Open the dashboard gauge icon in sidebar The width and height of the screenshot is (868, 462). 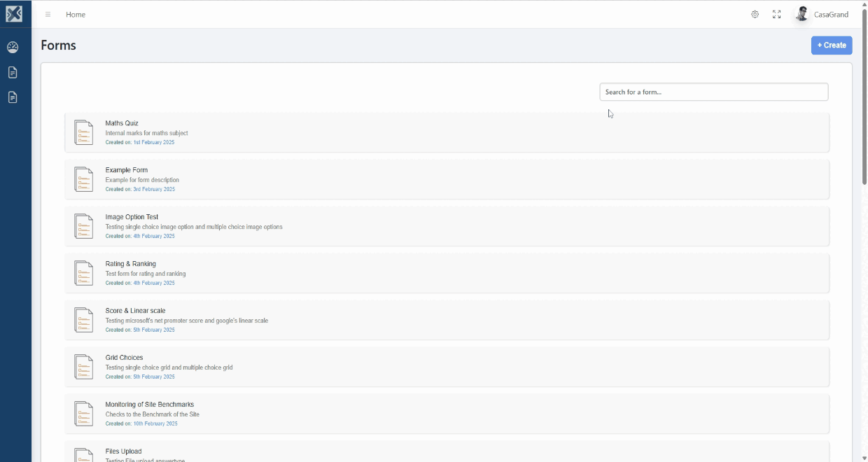point(13,48)
